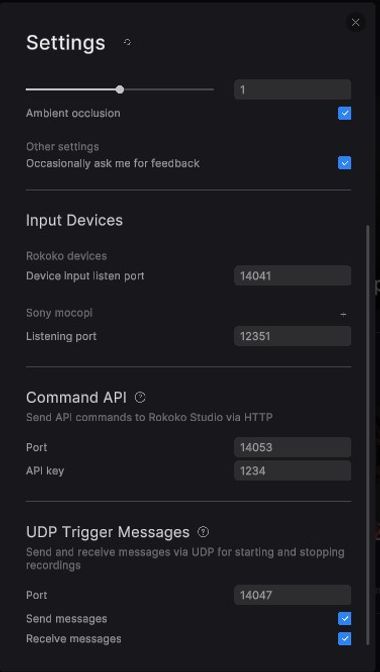The width and height of the screenshot is (380, 672).
Task: Select the UDP Port field 14047
Action: pyautogui.click(x=293, y=595)
